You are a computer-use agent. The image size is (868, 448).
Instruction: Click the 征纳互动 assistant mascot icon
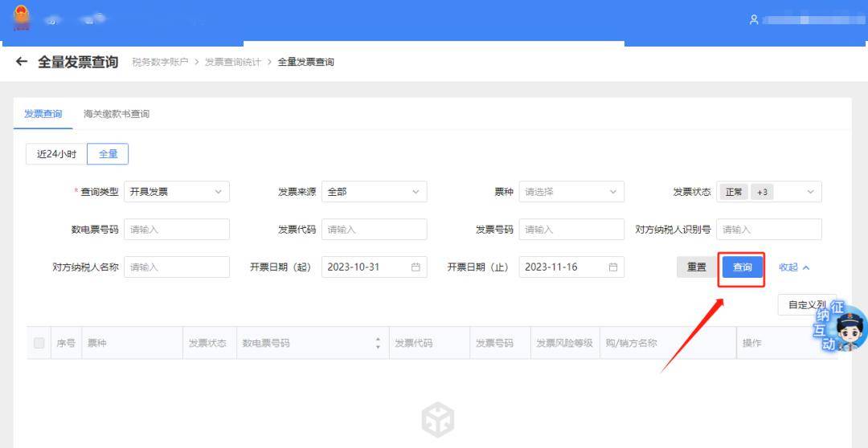[841, 328]
